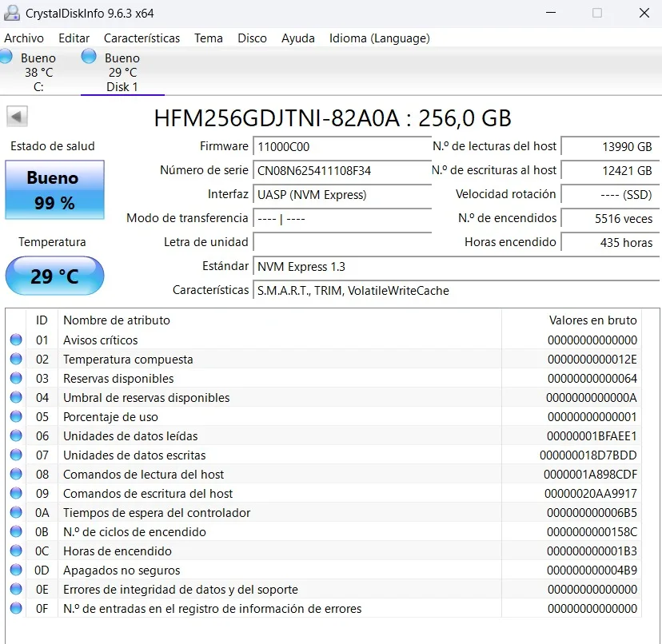This screenshot has width=662, height=644.
Task: Open the Disco menu
Action: pyautogui.click(x=252, y=38)
